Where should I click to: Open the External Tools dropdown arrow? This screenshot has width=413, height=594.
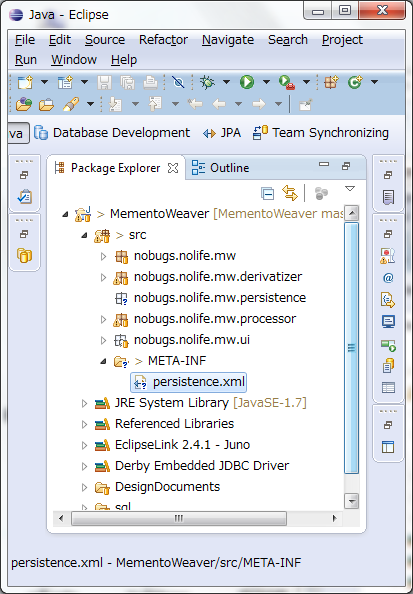click(x=306, y=82)
